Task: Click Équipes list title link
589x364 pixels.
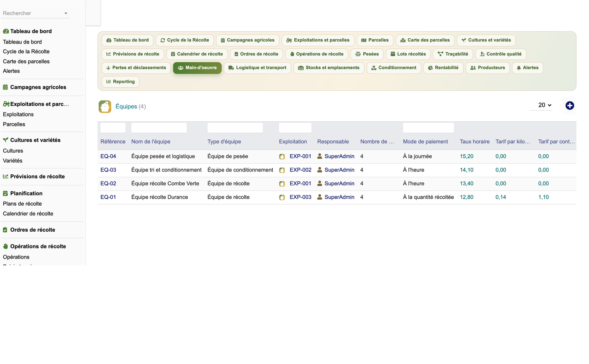Action: click(x=126, y=106)
